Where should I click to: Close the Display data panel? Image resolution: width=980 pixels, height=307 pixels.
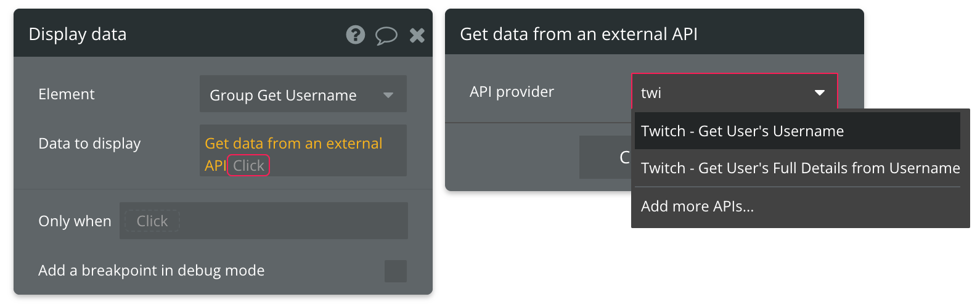[417, 35]
